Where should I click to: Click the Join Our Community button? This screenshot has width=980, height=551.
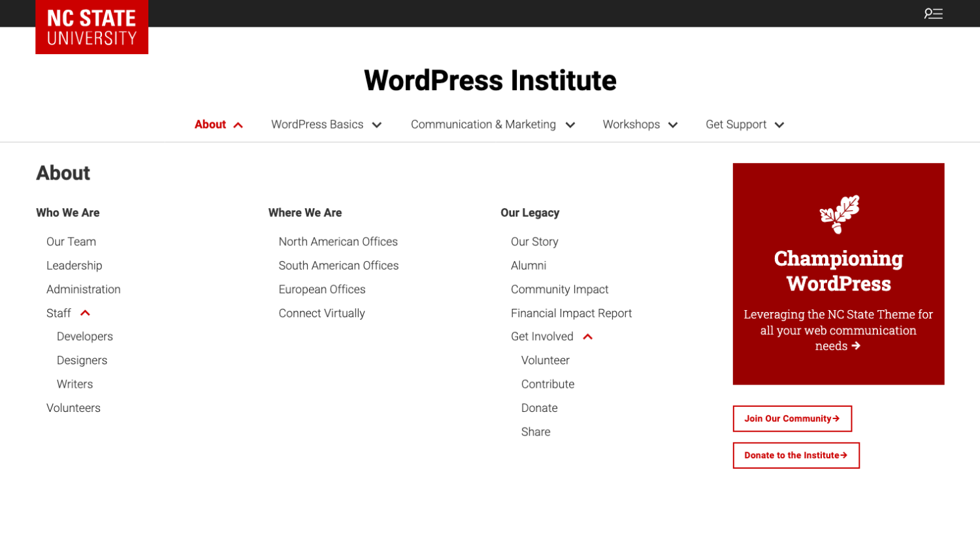click(792, 418)
